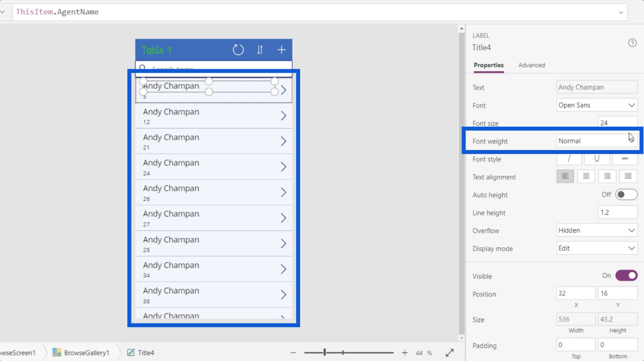Click the Line height field
Image resolution: width=644 pixels, height=361 pixels.
618,212
